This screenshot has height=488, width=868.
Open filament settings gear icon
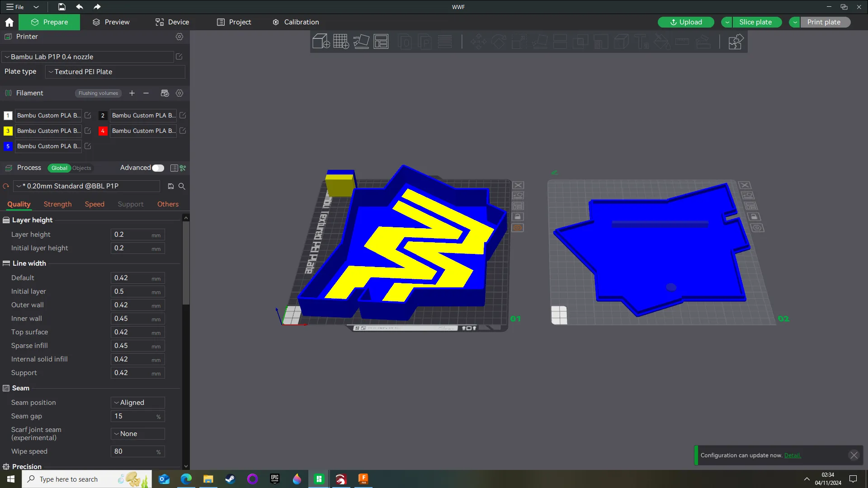(x=179, y=93)
